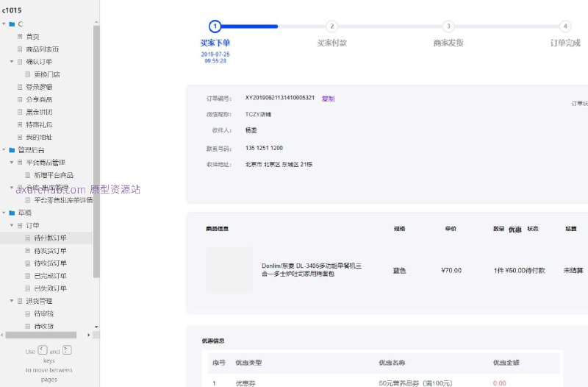Click step 3 circle 商家发货
The image size is (588, 387).
click(448, 26)
